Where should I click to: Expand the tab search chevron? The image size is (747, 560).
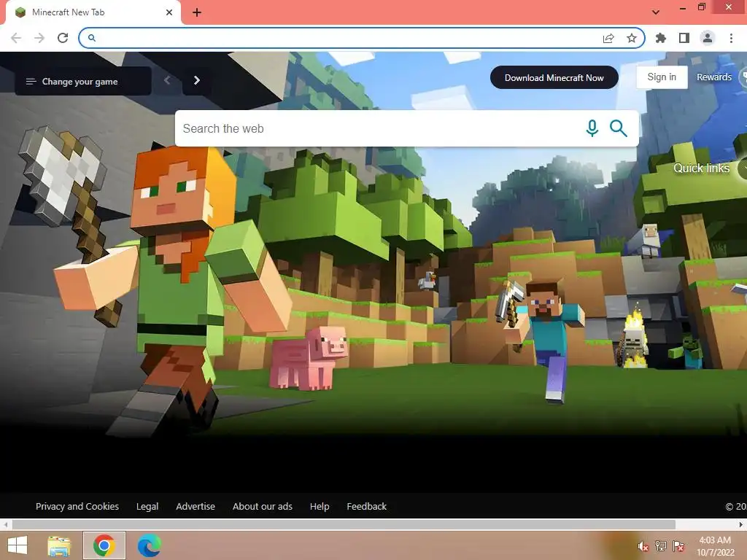click(x=656, y=12)
